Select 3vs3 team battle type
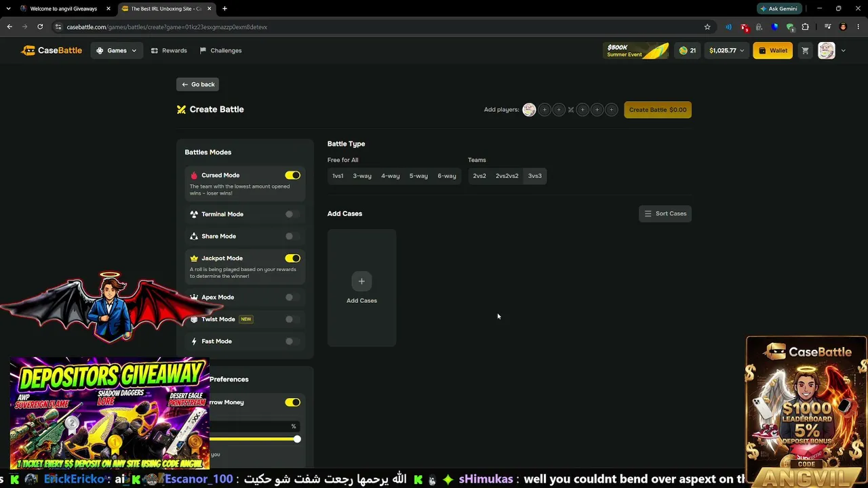 [535, 176]
